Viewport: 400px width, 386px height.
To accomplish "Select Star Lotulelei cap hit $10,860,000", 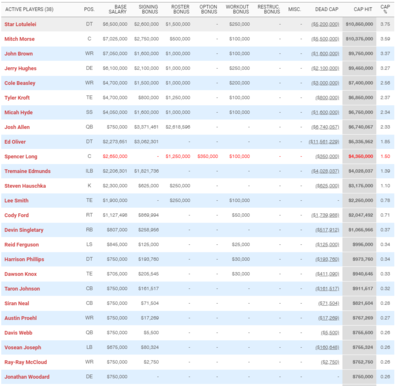I will 359,24.
